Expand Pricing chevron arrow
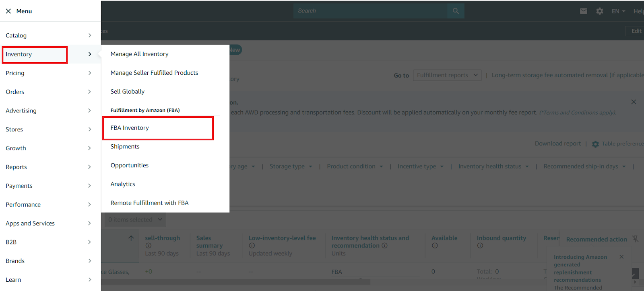Screen dimensions: 644x291 90,73
